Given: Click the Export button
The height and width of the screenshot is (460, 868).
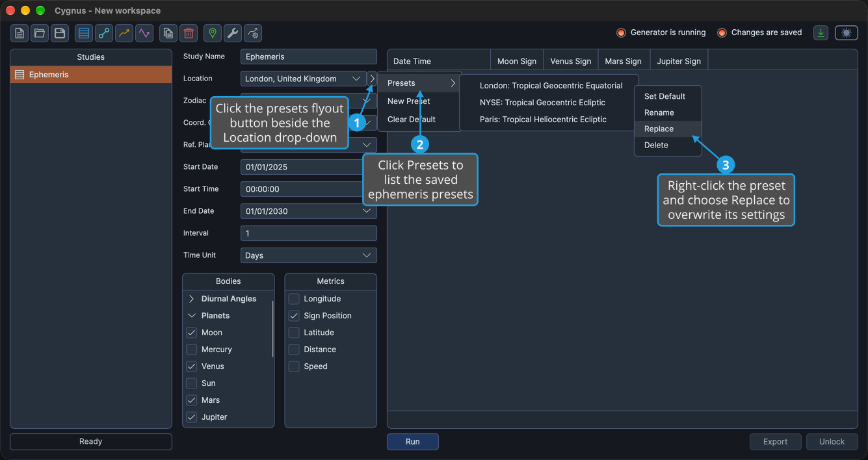Looking at the screenshot, I should [x=775, y=442].
